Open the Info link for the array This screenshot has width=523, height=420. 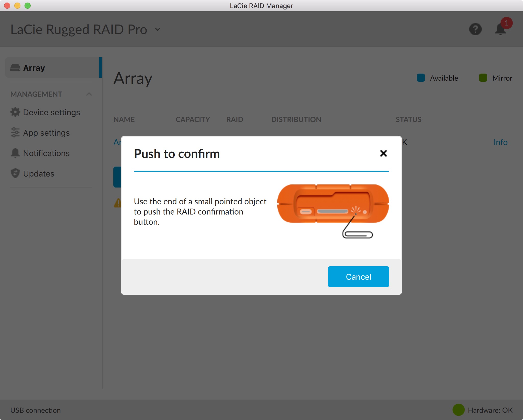[500, 142]
